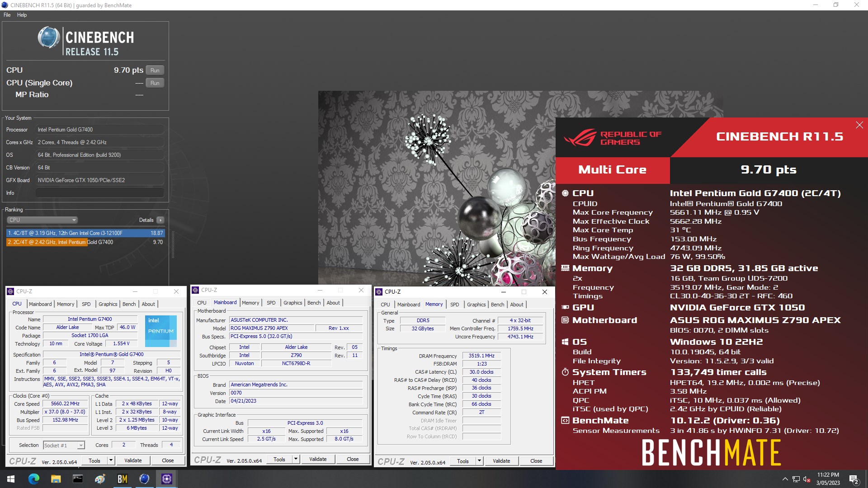This screenshot has height=488, width=868.
Task: Click the DRAM Frequency value 3519.1 MHz
Action: (x=481, y=356)
